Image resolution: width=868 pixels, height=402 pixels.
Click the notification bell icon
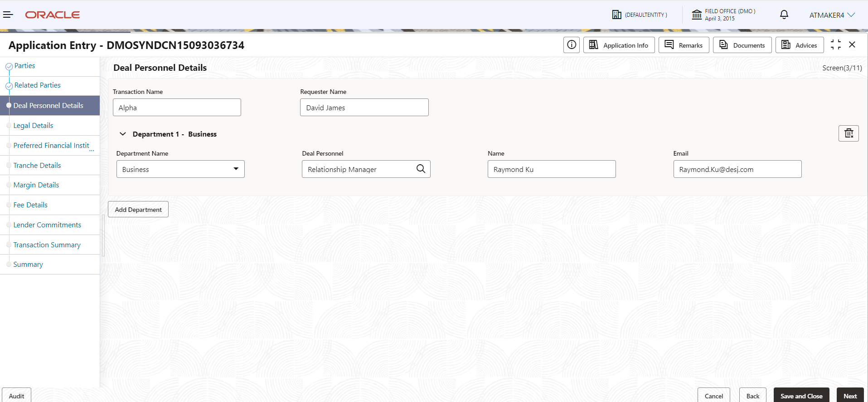pos(784,15)
